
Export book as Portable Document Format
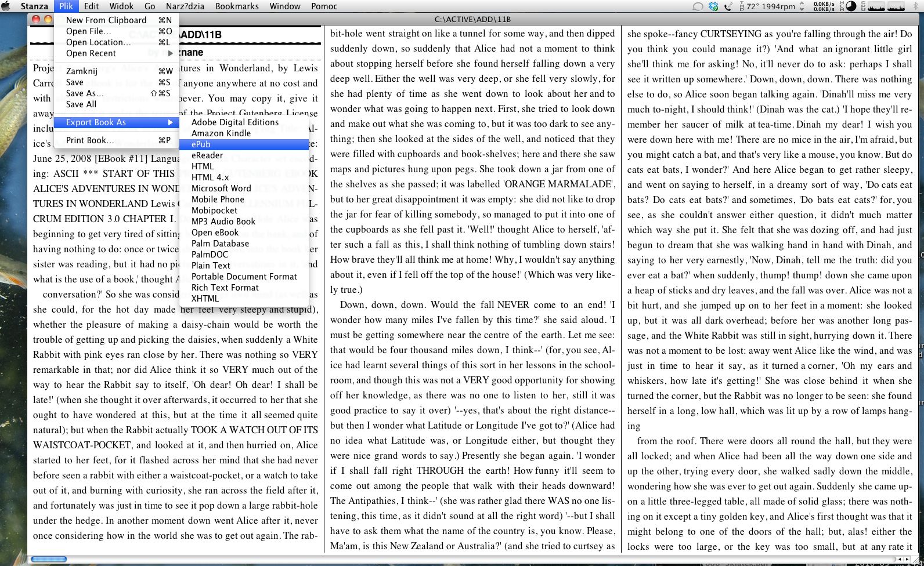(x=244, y=277)
